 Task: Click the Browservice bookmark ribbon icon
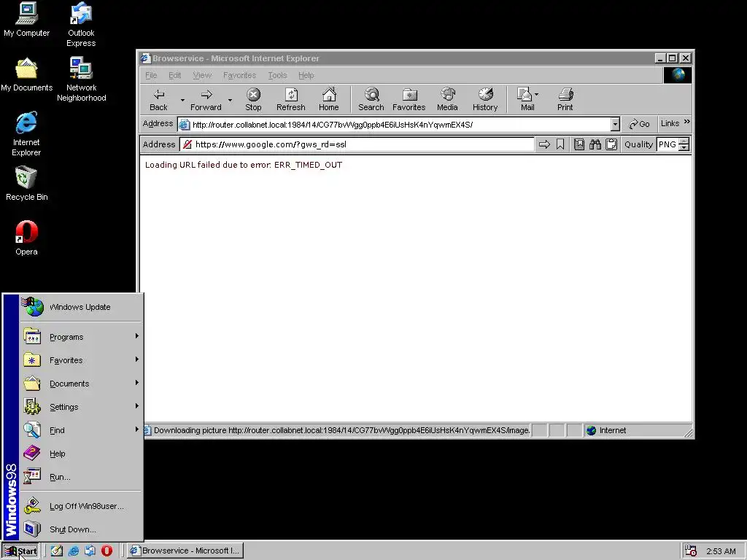click(x=560, y=144)
